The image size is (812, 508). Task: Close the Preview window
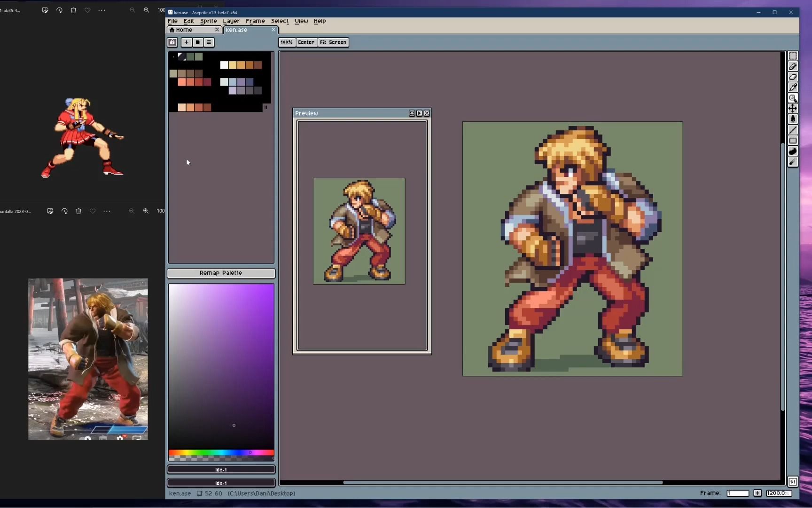pos(427,113)
